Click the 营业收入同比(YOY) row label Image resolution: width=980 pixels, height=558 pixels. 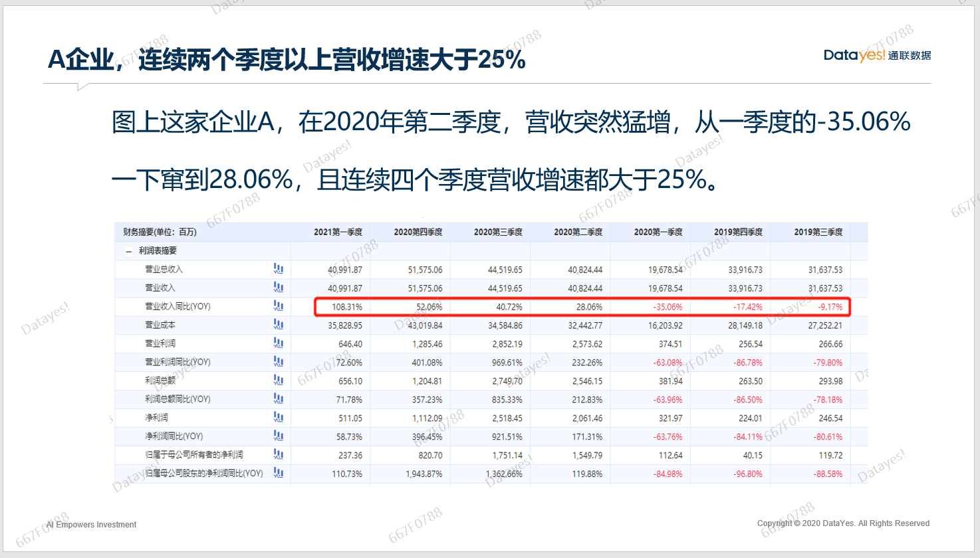coord(178,306)
